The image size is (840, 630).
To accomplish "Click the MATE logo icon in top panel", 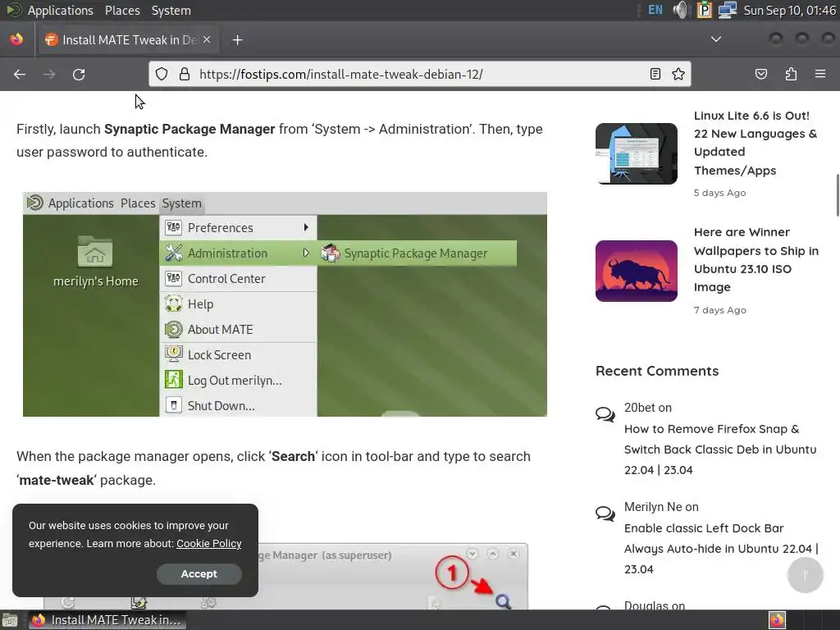I will (14, 10).
